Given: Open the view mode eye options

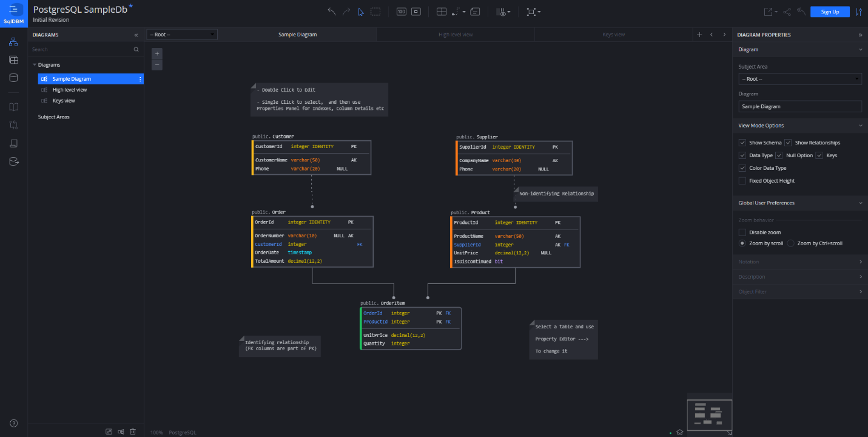Looking at the screenshot, I should 503,12.
